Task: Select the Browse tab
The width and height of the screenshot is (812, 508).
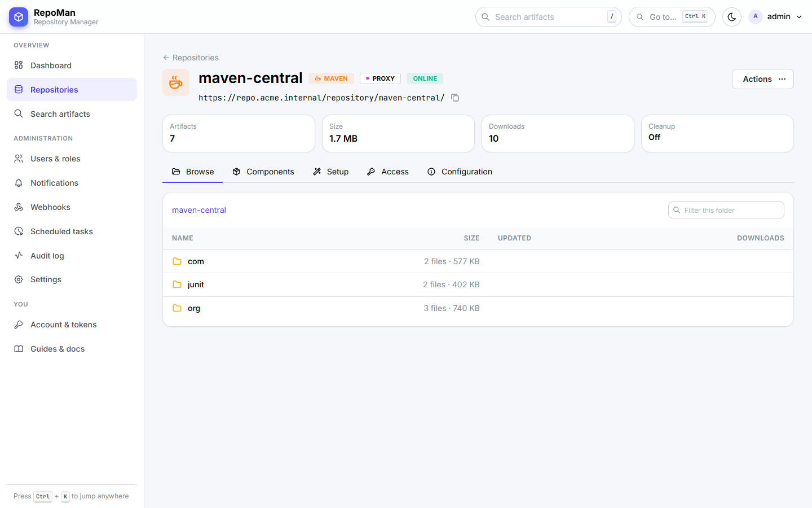Action: coord(193,172)
